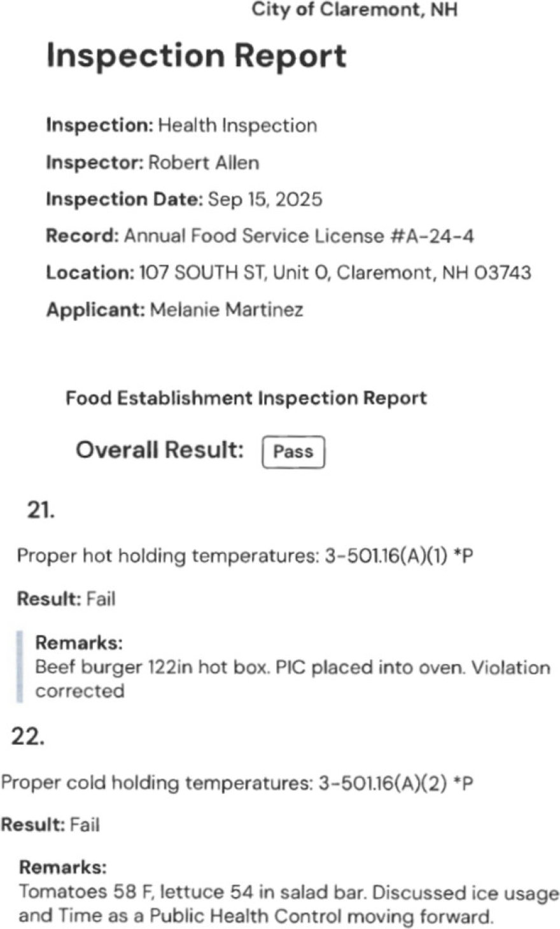This screenshot has width=560, height=929.
Task: Click the inspection date Sep 15, 2025
Action: click(265, 199)
